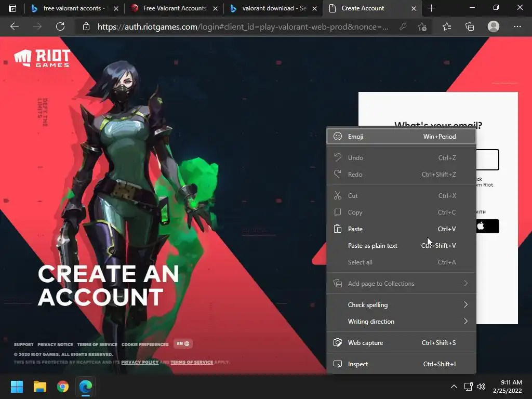This screenshot has width=532, height=399.
Task: Open Settings and more ellipsis menu
Action: [x=517, y=26]
